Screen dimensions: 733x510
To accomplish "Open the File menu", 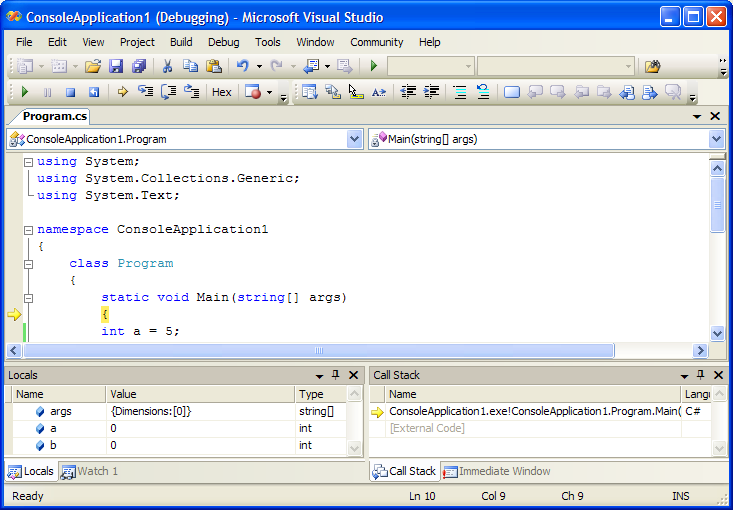I will (x=24, y=42).
